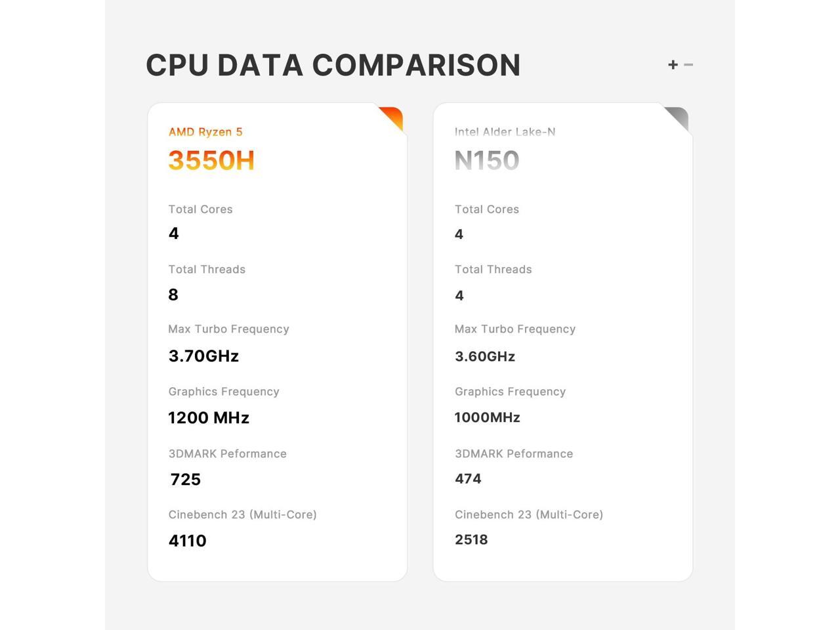This screenshot has height=630, width=840.
Task: Click the CPU DATA COMPARISON heading
Action: [x=333, y=65]
